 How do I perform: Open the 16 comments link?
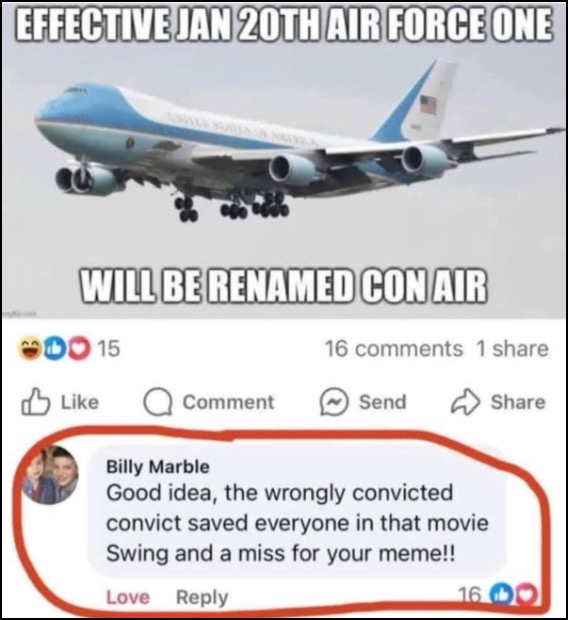(x=394, y=349)
